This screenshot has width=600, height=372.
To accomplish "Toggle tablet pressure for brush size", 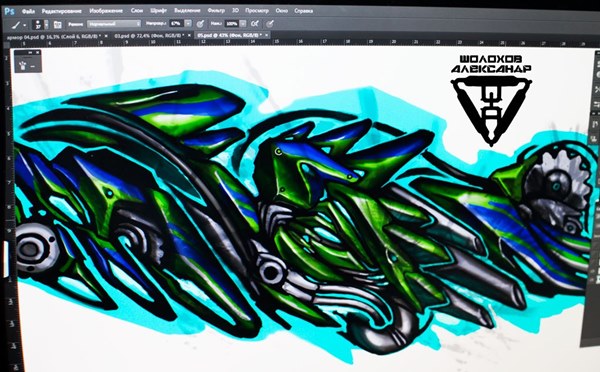I will (270, 24).
